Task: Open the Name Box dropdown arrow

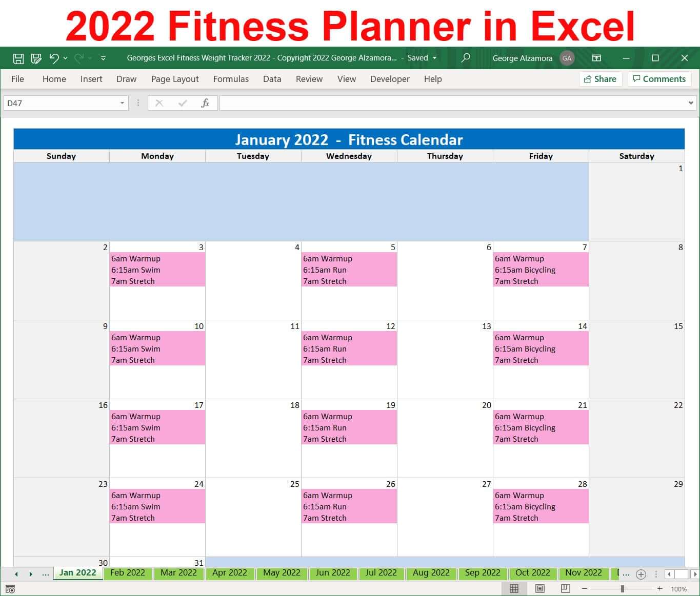Action: [122, 103]
